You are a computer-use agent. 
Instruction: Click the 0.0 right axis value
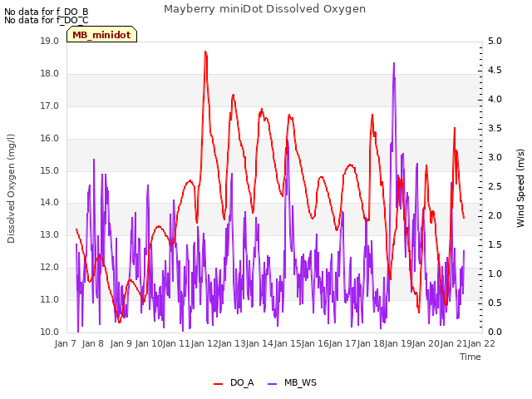tap(495, 332)
